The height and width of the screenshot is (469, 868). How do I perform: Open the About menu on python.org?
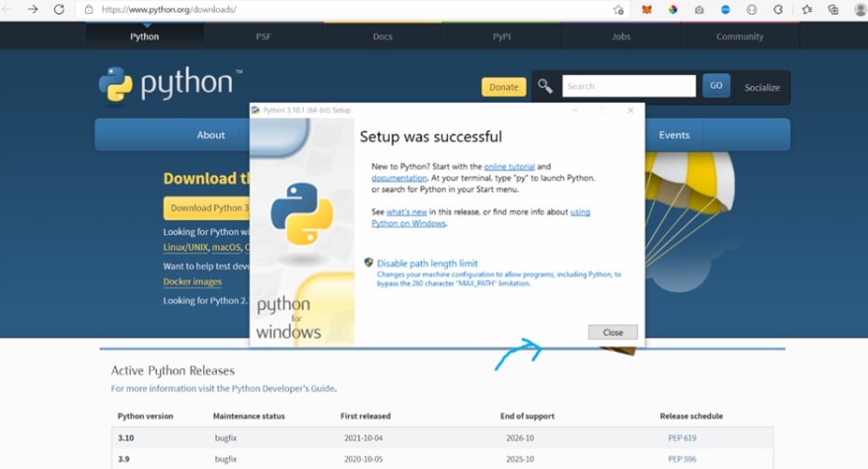click(211, 134)
